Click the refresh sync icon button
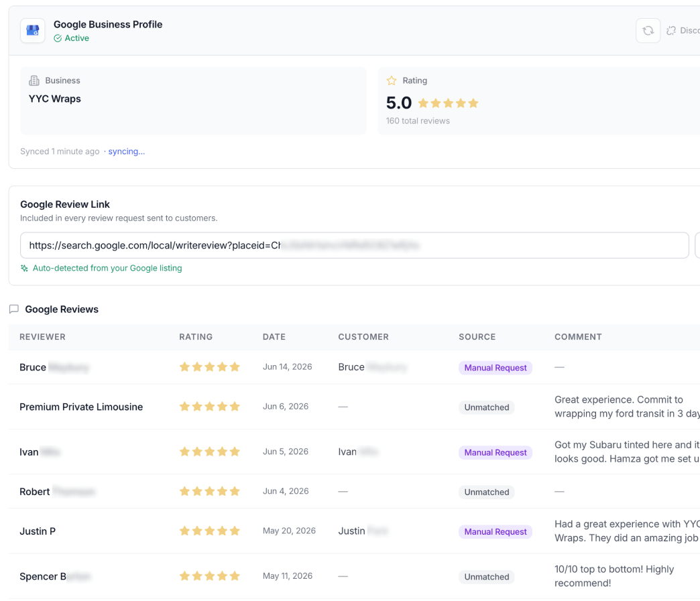The height and width of the screenshot is (601, 700). pyautogui.click(x=648, y=30)
